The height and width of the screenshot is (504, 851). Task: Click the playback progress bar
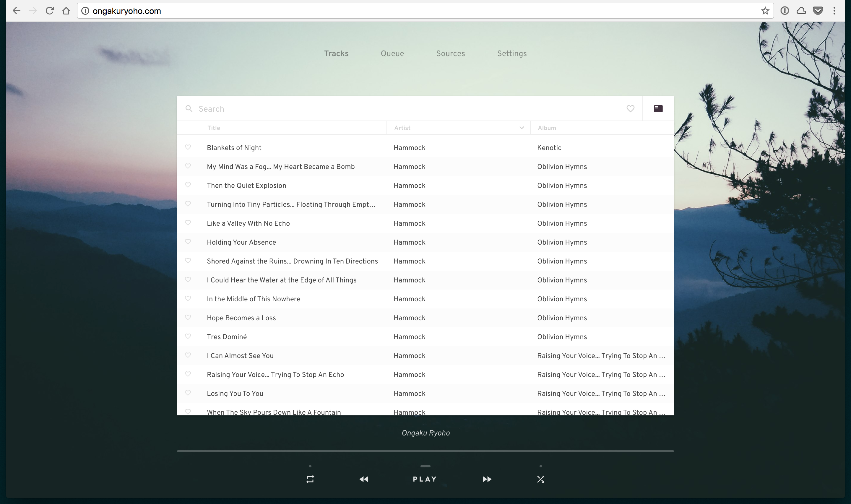coord(425,451)
